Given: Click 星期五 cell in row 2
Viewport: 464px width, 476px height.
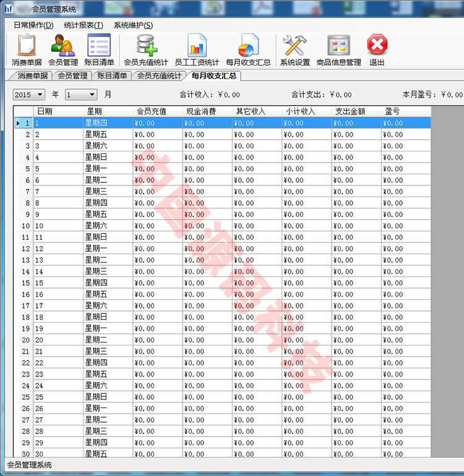Looking at the screenshot, I should click(108, 135).
